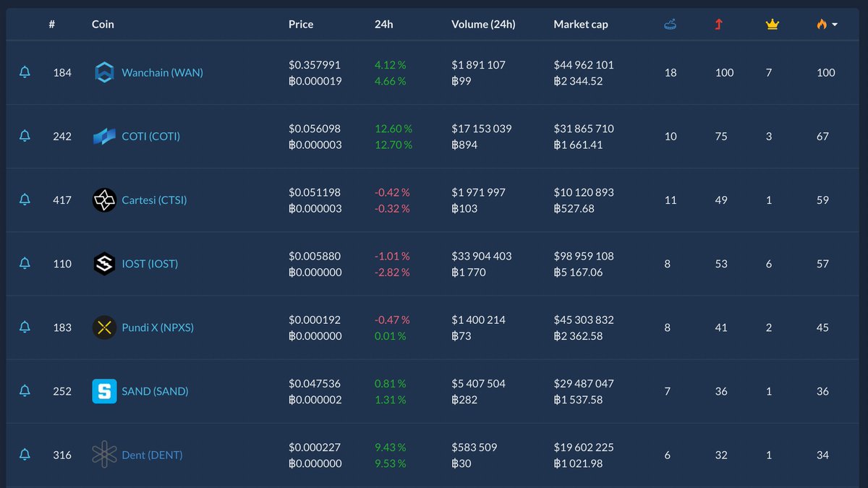This screenshot has height=488, width=868.
Task: Open the Wanchain (WAN) coin link
Action: tap(162, 72)
